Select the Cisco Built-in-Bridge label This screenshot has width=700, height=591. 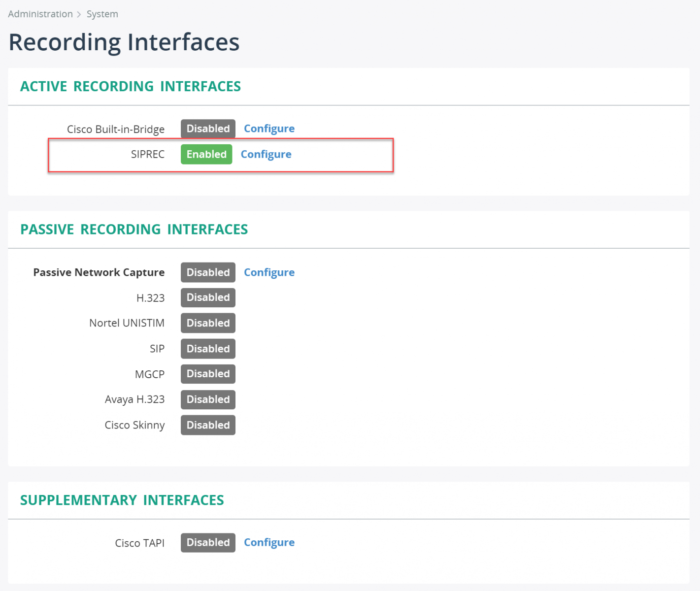pyautogui.click(x=116, y=129)
